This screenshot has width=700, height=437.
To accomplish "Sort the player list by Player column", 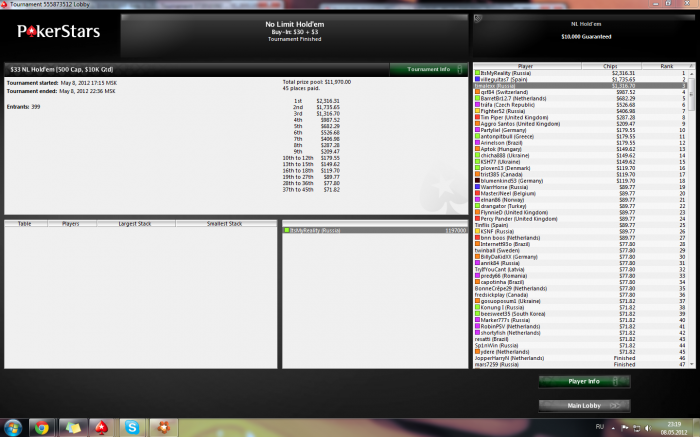I will pos(527,66).
